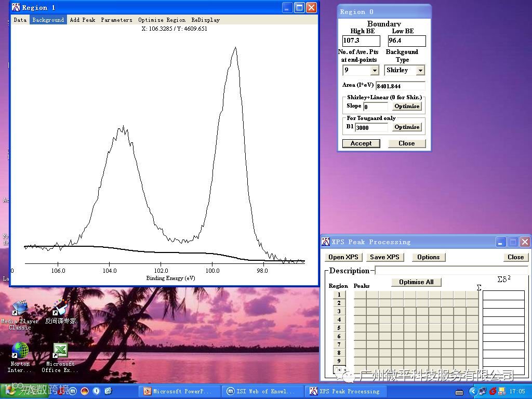Click the Slope input field

(x=376, y=107)
